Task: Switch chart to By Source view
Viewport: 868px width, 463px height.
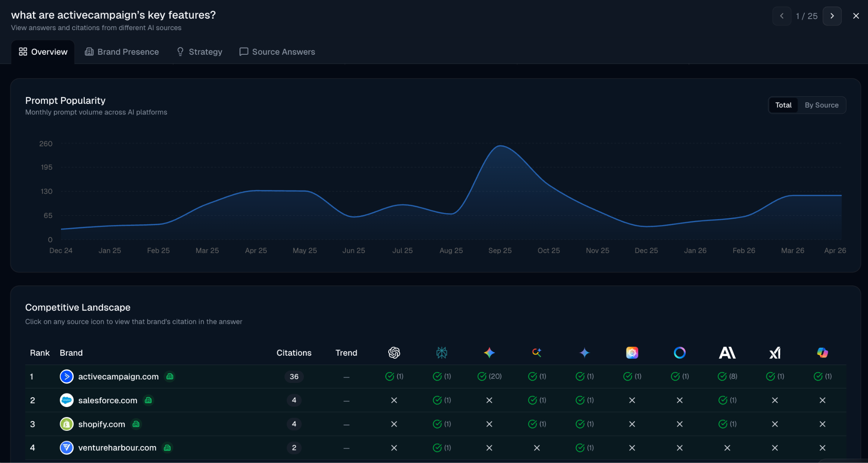Action: [821, 105]
